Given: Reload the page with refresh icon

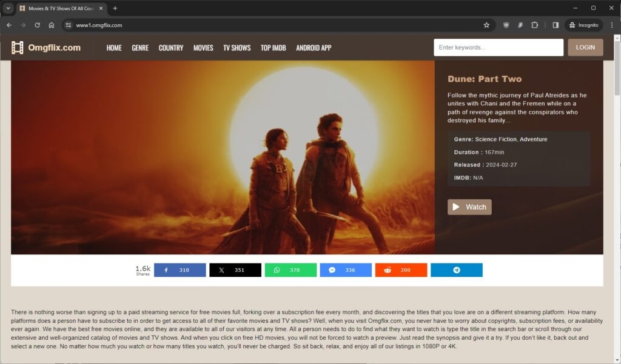Looking at the screenshot, I should pyautogui.click(x=37, y=25).
